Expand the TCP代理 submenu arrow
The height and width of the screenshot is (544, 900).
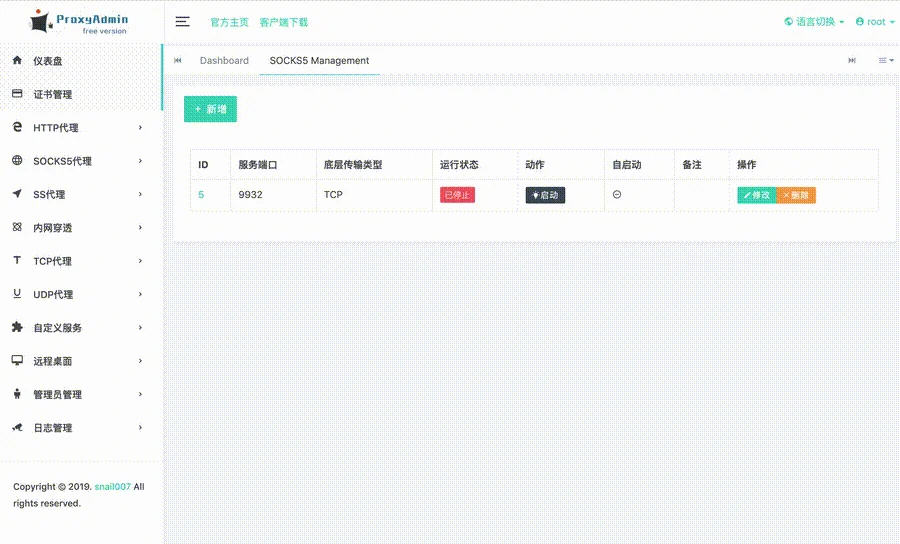point(140,261)
